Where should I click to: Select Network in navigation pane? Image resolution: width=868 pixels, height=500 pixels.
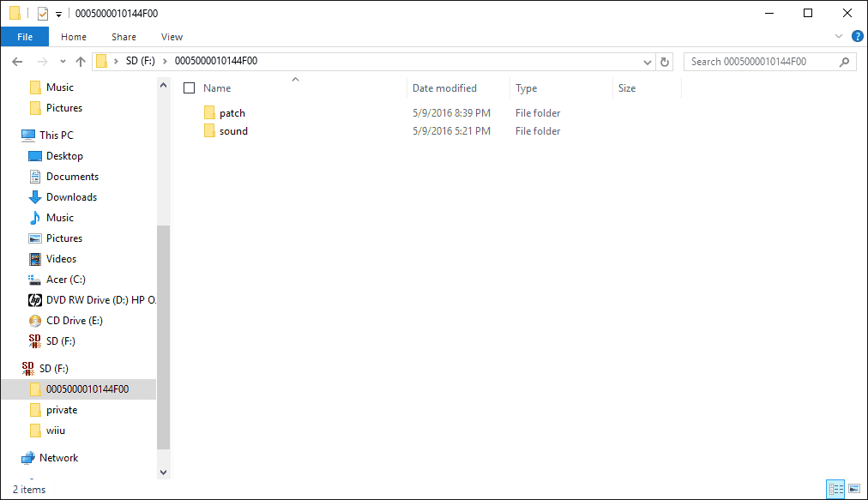58,458
